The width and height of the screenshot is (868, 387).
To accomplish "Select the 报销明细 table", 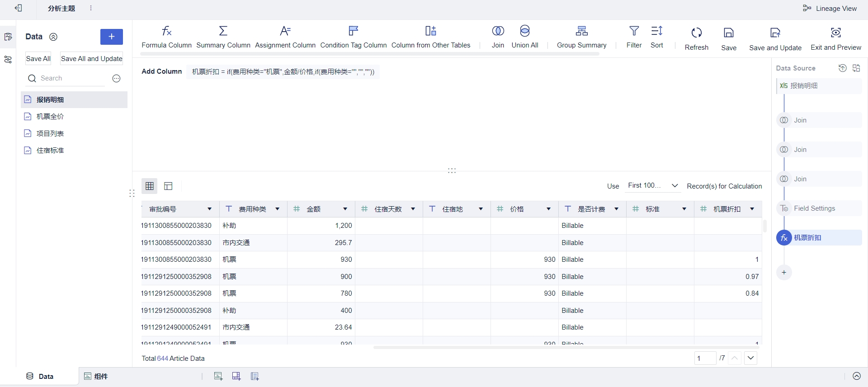I will click(x=74, y=99).
